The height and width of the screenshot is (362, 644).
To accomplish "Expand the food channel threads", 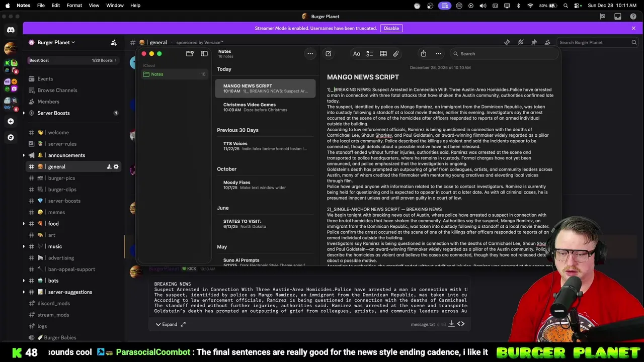I will [24, 224].
